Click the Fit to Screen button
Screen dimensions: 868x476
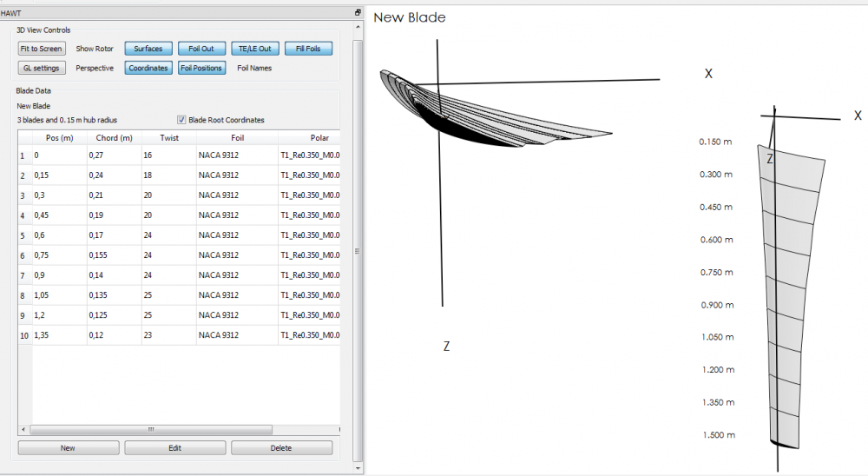42,49
